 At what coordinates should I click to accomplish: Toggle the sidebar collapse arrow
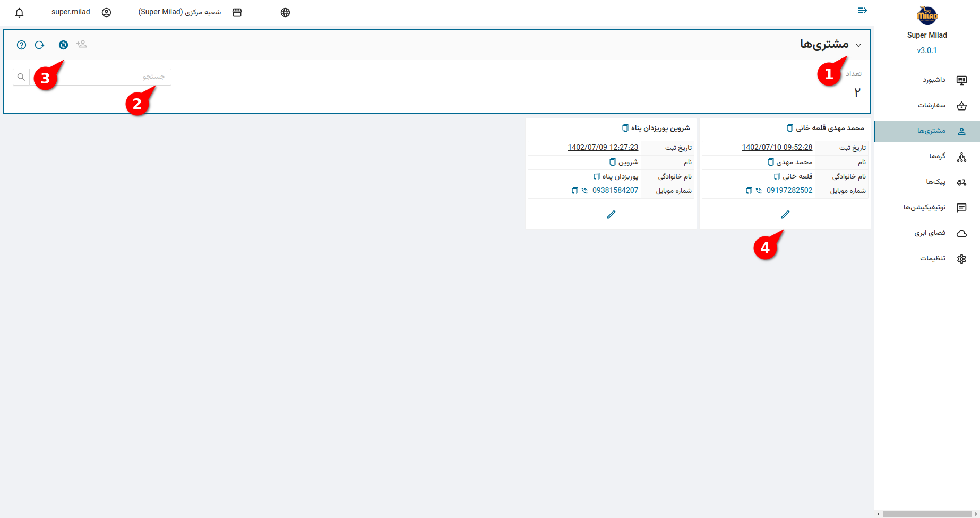(863, 11)
